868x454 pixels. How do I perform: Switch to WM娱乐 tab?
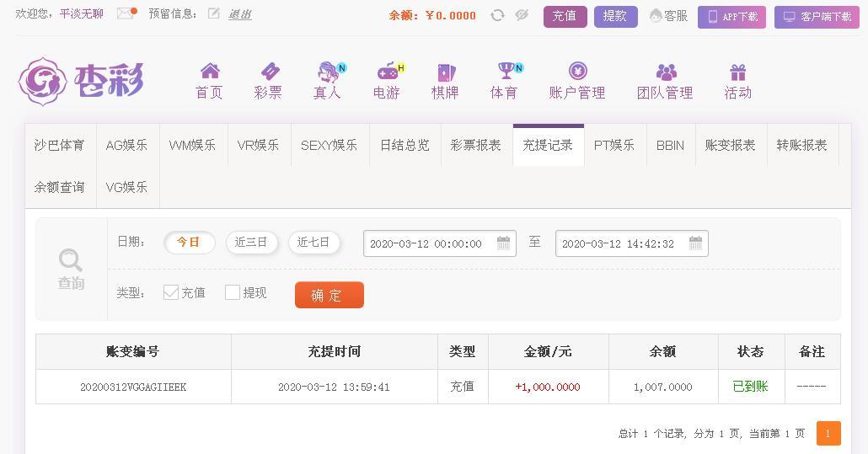pyautogui.click(x=193, y=146)
